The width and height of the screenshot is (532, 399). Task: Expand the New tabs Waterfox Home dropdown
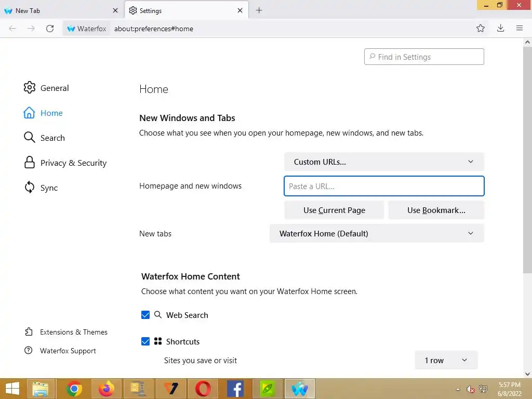coord(377,233)
